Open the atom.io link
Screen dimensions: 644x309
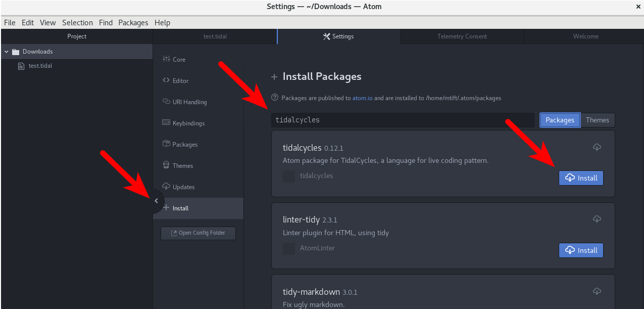(x=362, y=98)
